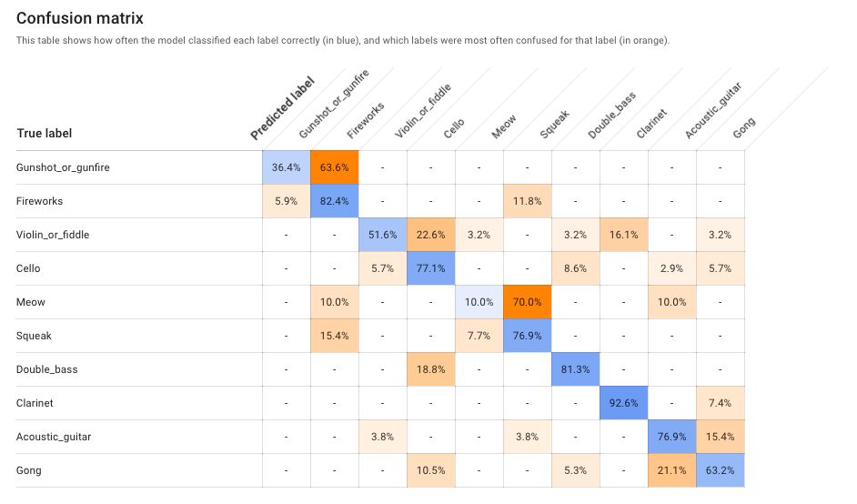Click the 22.6% Violin-as-Cello cell
The height and width of the screenshot is (504, 857).
pos(430,235)
